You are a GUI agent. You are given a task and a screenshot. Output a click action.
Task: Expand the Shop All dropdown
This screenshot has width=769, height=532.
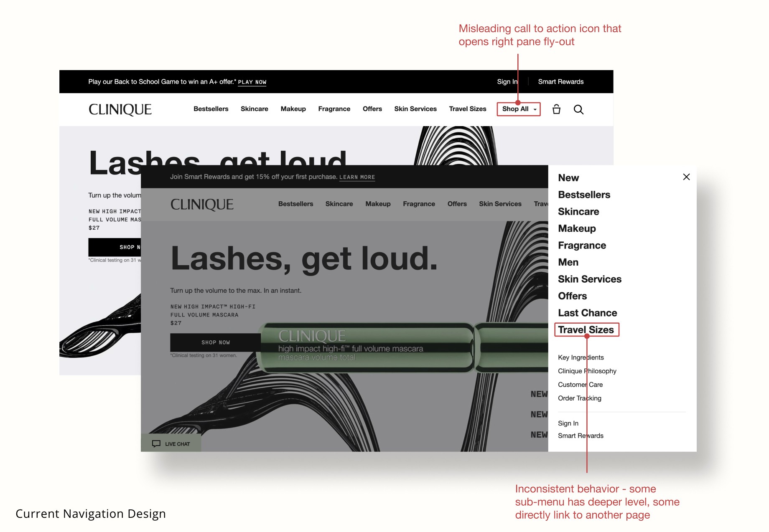pos(519,109)
